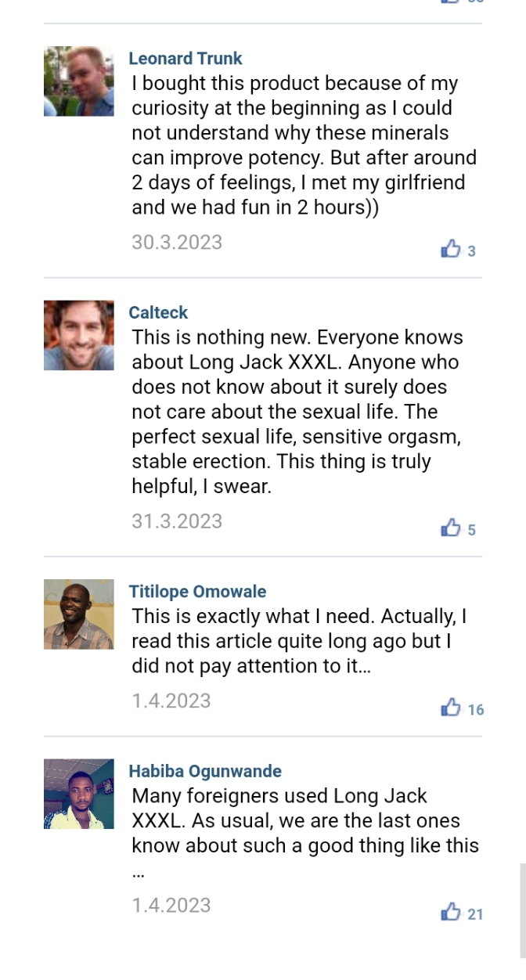View Titilope Omowale's avatar image
This screenshot has width=526, height=980.
click(x=79, y=614)
